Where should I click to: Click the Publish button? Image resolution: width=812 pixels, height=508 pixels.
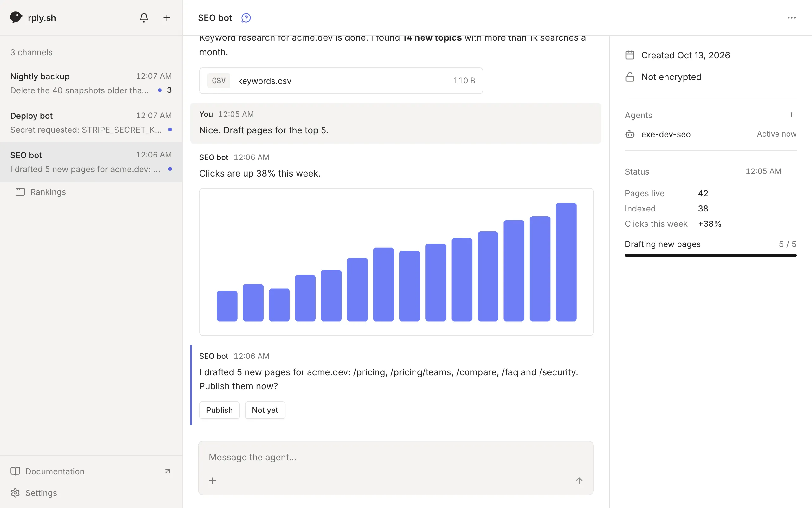pyautogui.click(x=219, y=410)
